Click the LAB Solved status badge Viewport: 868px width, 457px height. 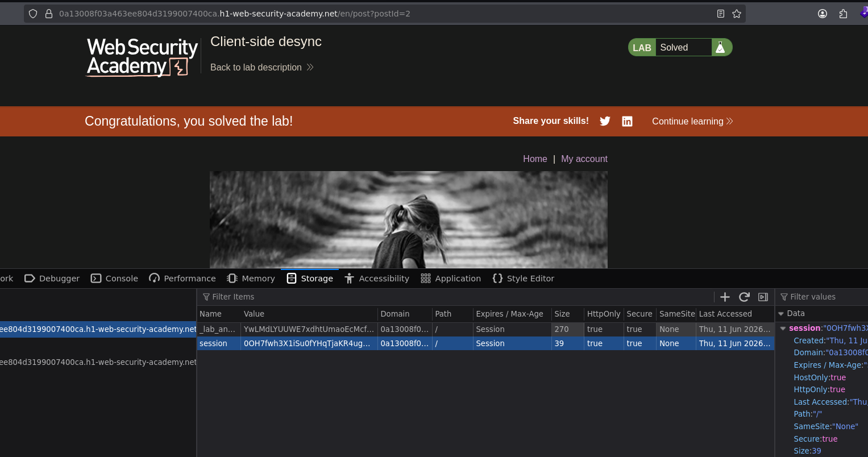tap(680, 48)
